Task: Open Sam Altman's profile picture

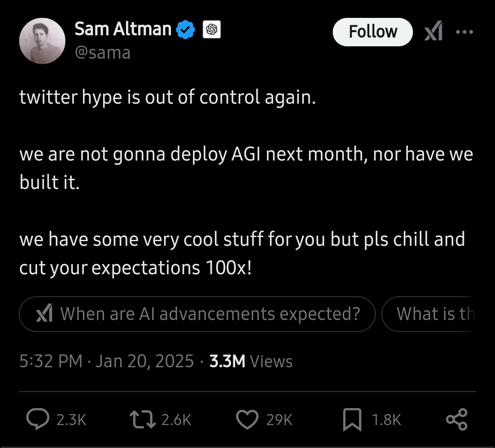Action: coord(42,41)
